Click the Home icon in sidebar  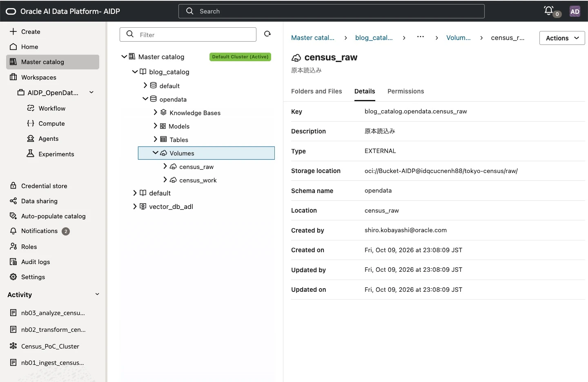pyautogui.click(x=13, y=47)
